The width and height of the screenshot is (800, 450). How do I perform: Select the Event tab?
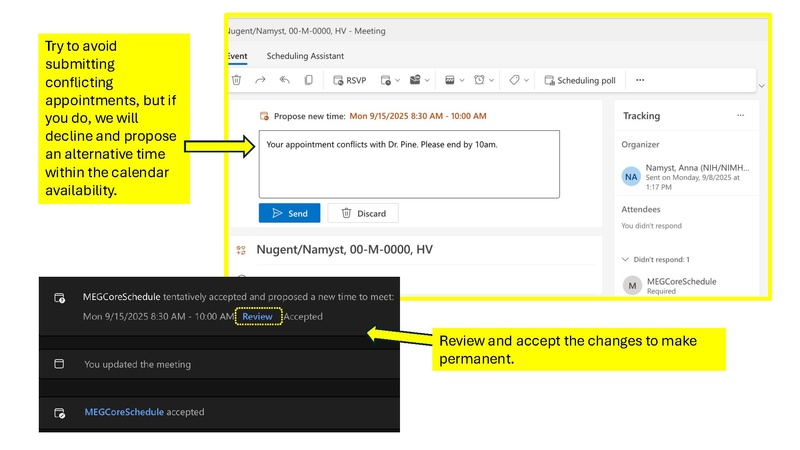[x=238, y=56]
